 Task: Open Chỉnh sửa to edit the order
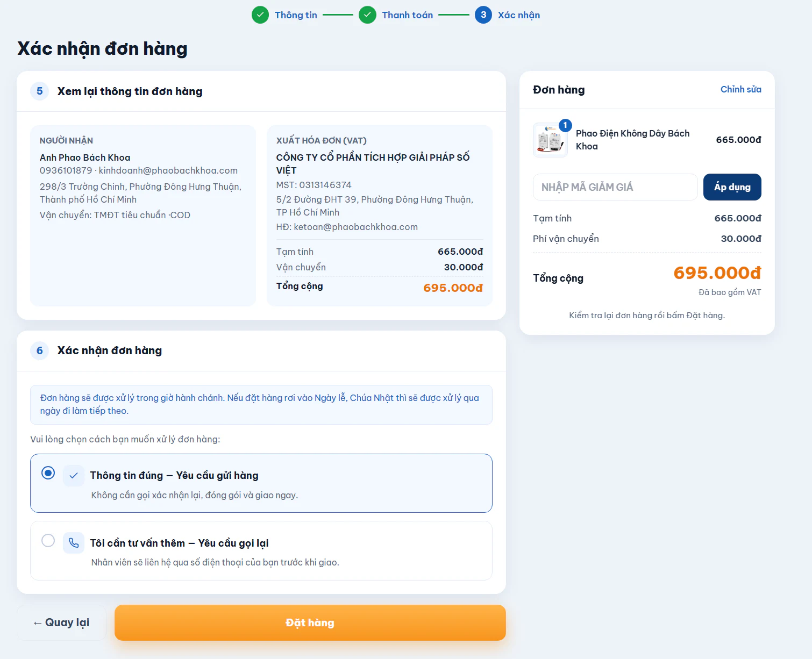coord(741,89)
